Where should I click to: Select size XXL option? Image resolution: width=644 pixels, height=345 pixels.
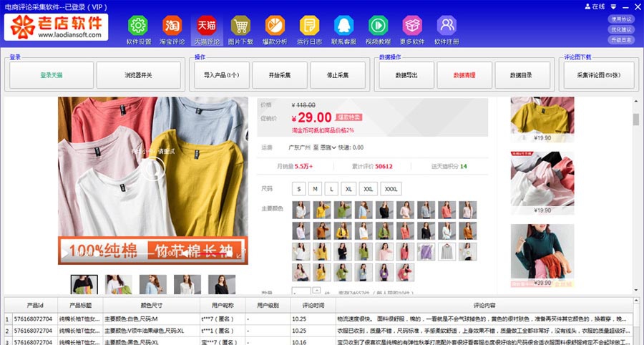click(369, 189)
